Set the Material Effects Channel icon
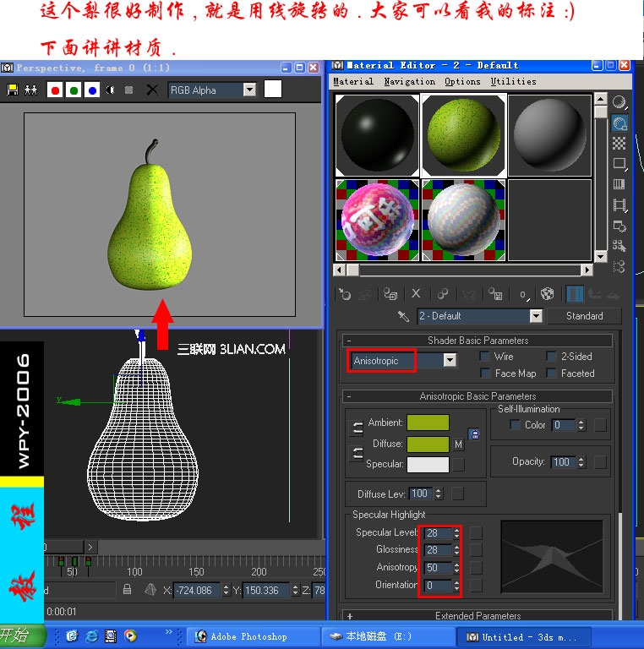Screen dimensions: 644x649 click(524, 294)
